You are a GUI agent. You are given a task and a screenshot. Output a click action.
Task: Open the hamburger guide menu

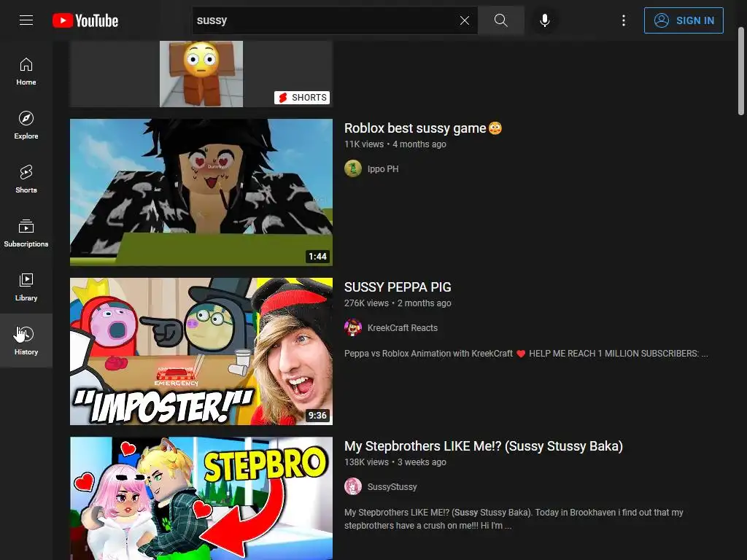(x=26, y=20)
